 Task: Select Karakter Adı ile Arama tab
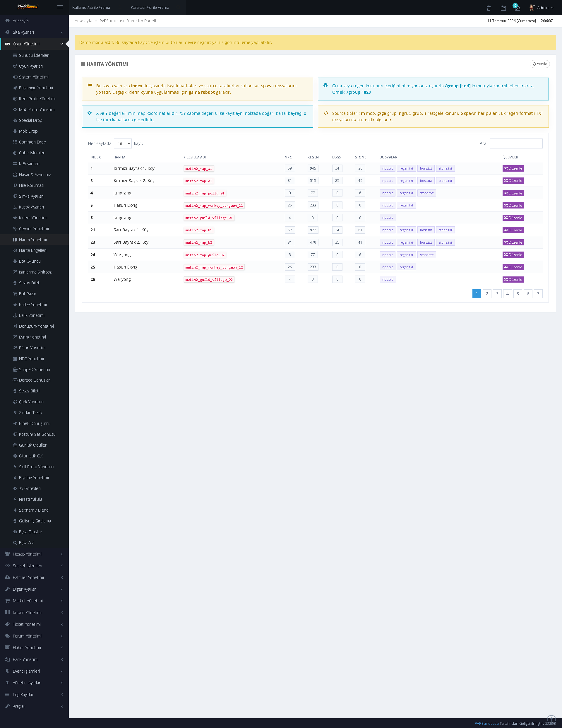(x=150, y=7)
